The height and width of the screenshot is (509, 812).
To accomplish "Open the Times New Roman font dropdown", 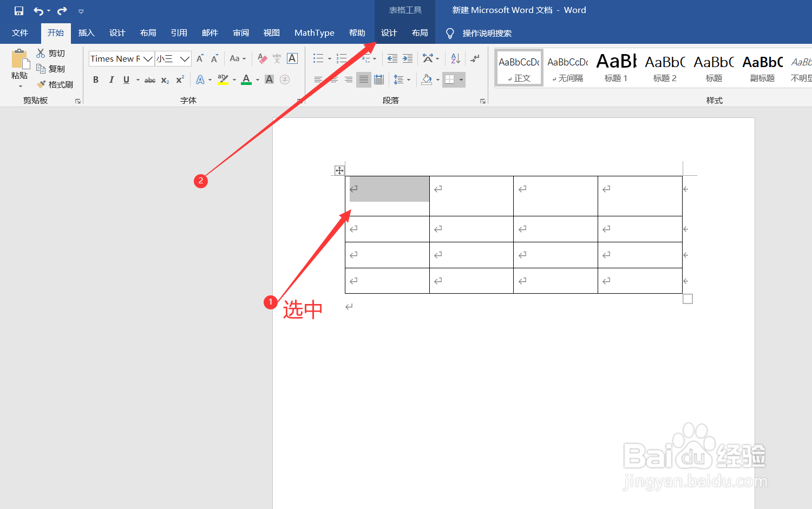I will coord(148,58).
